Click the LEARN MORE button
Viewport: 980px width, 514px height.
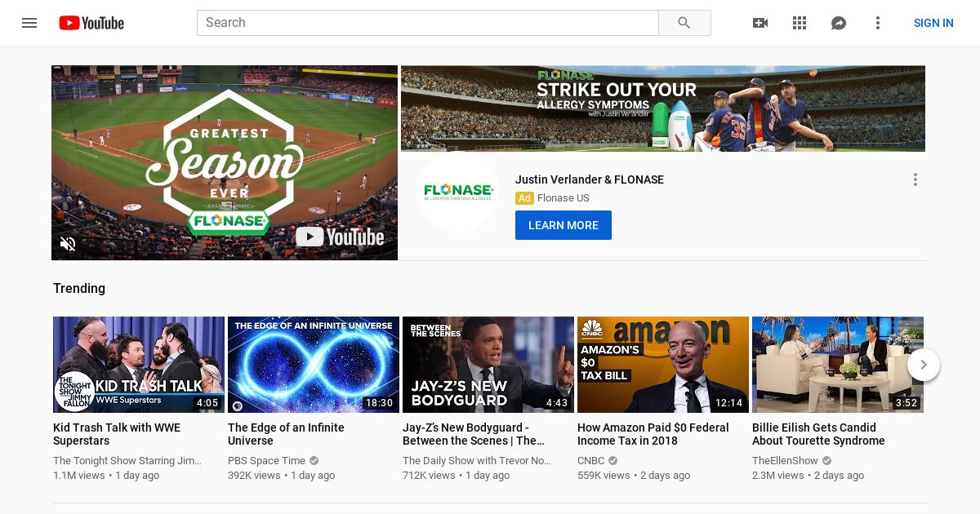pyautogui.click(x=563, y=225)
